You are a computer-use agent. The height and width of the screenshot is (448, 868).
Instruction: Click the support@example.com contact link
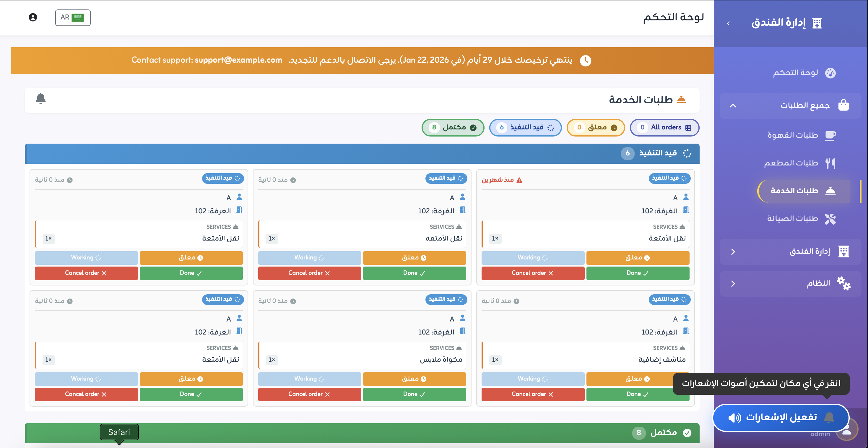pos(238,60)
